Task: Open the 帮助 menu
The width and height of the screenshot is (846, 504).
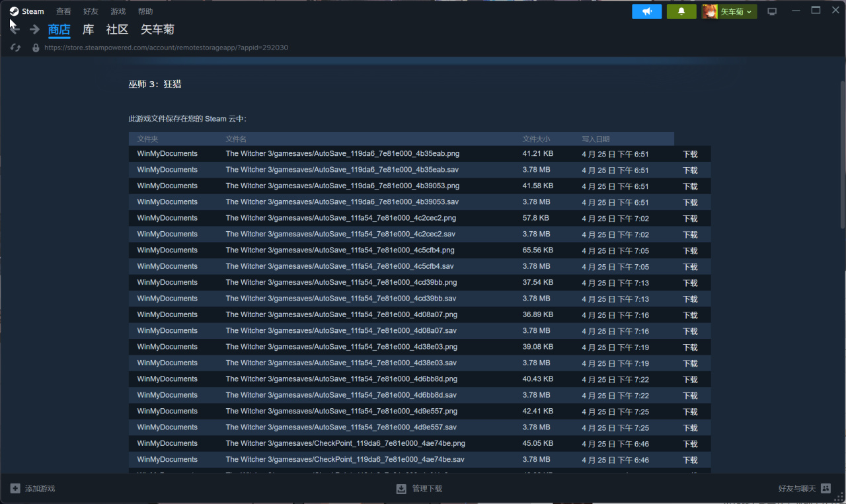Action: coord(145,11)
